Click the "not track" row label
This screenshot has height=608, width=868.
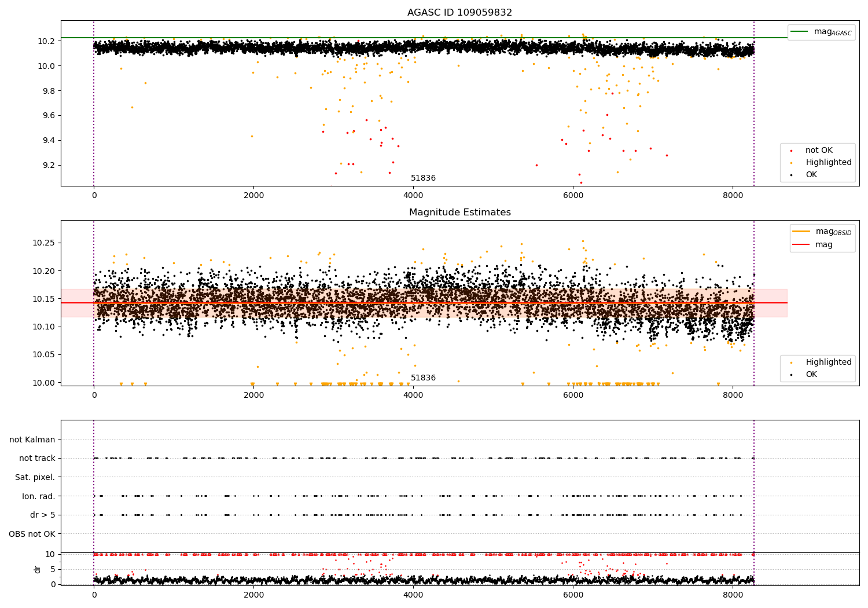click(x=37, y=459)
